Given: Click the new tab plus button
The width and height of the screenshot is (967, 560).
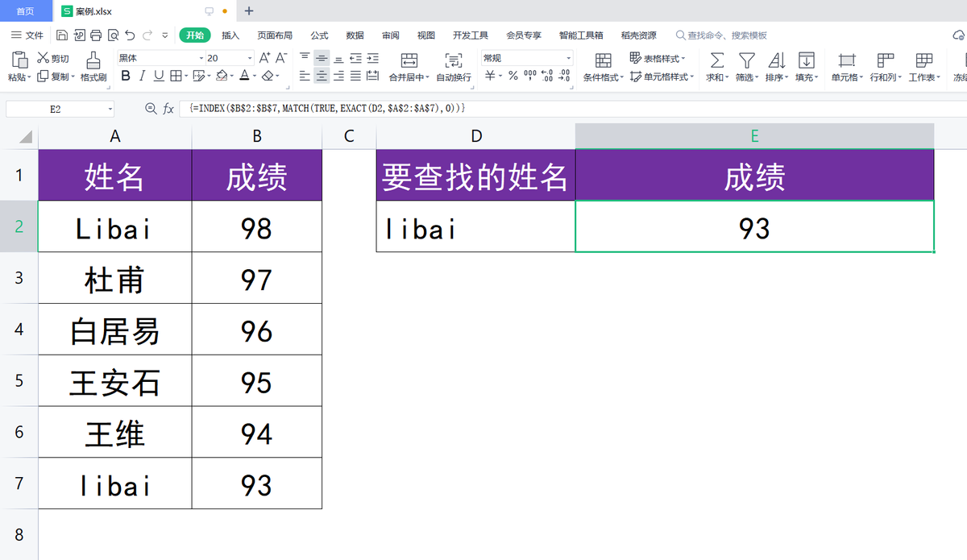Looking at the screenshot, I should (x=249, y=10).
